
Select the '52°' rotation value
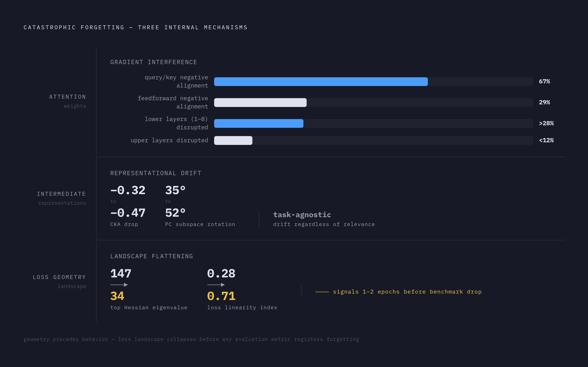(x=175, y=213)
